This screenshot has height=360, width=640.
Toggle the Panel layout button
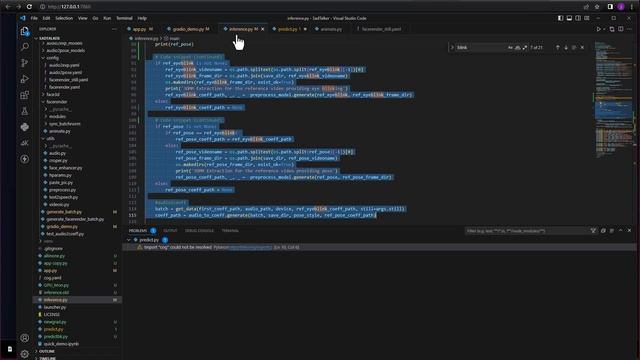click(x=569, y=18)
